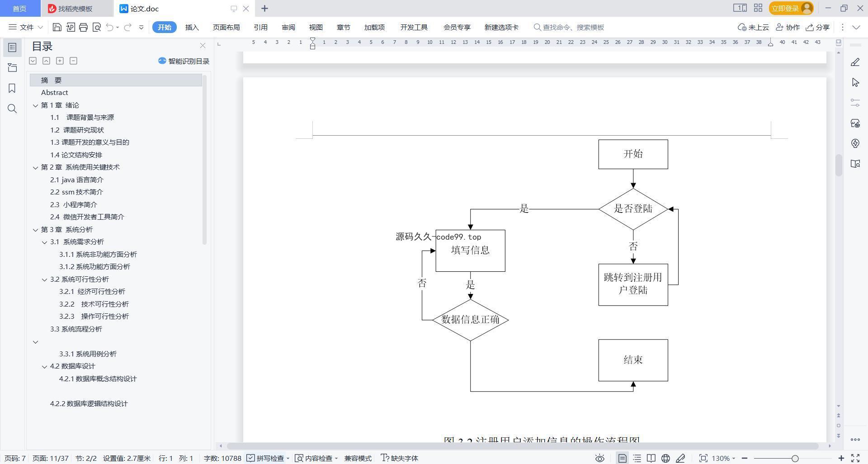The image size is (868, 464).
Task: Click the demote (−) outline icon
Action: pos(73,61)
